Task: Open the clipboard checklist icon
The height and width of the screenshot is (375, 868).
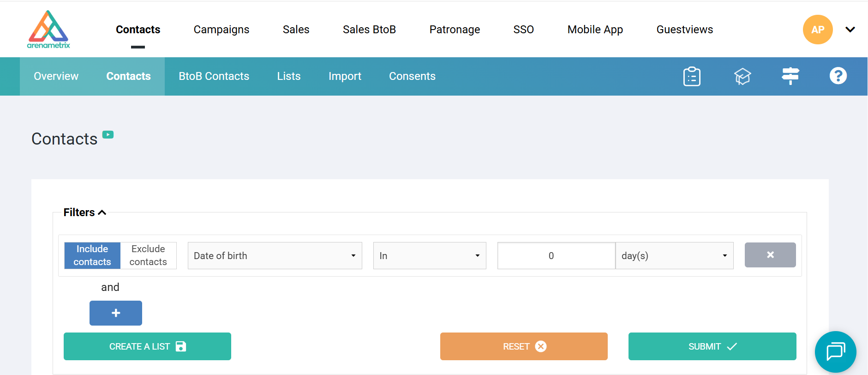Action: pyautogui.click(x=692, y=76)
